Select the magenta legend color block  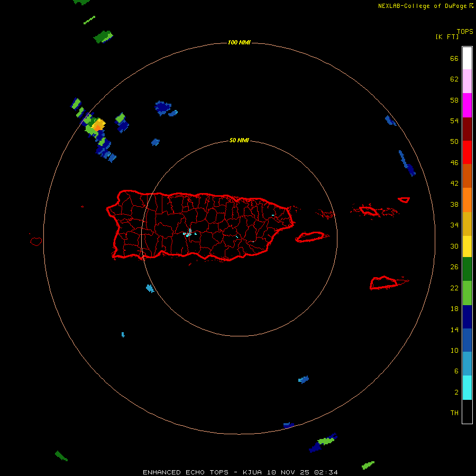(467, 105)
